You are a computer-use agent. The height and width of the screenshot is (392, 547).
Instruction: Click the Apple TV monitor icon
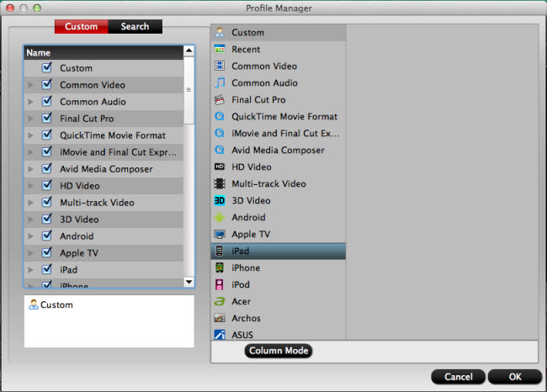(x=220, y=234)
